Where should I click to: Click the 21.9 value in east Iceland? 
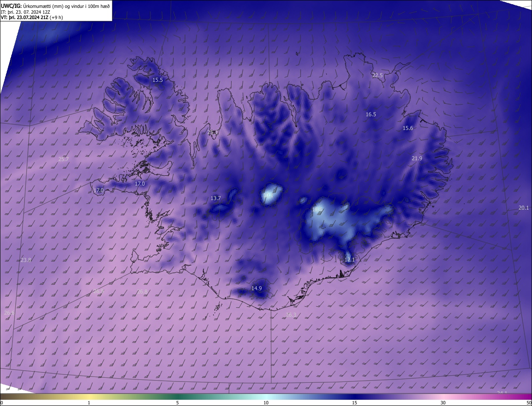pos(417,159)
